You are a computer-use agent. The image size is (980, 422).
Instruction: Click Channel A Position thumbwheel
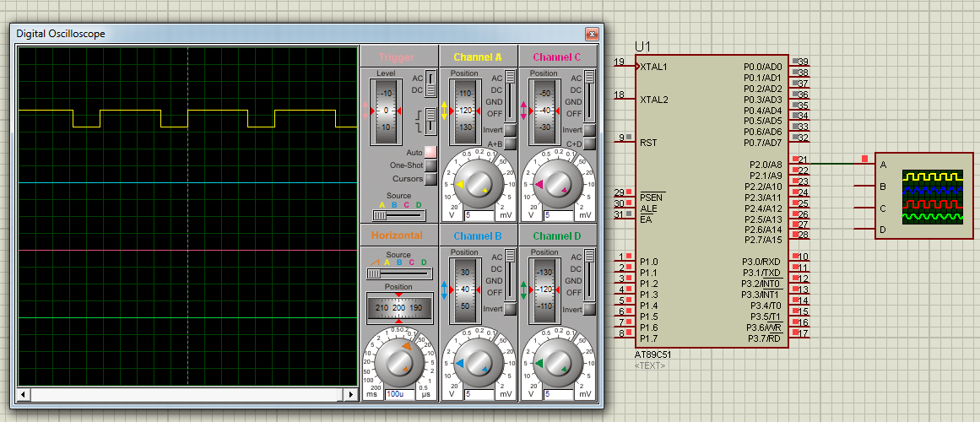(x=465, y=111)
